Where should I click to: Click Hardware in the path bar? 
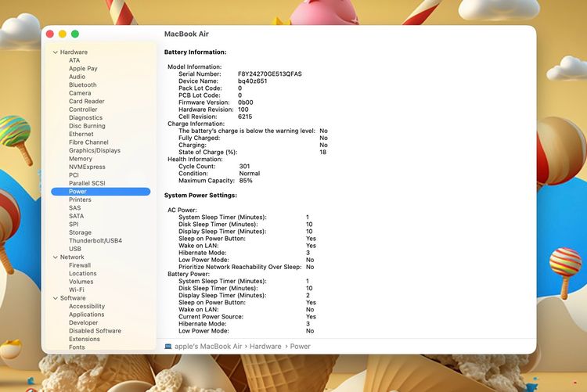pos(265,347)
